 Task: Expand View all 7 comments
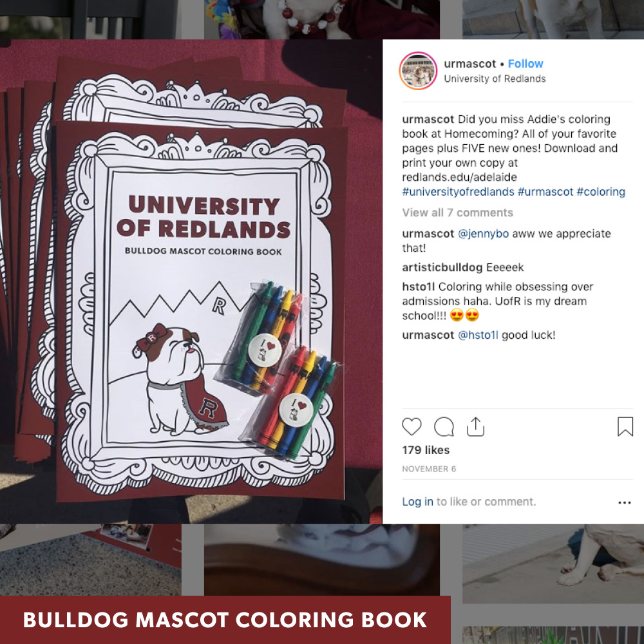[x=457, y=213]
